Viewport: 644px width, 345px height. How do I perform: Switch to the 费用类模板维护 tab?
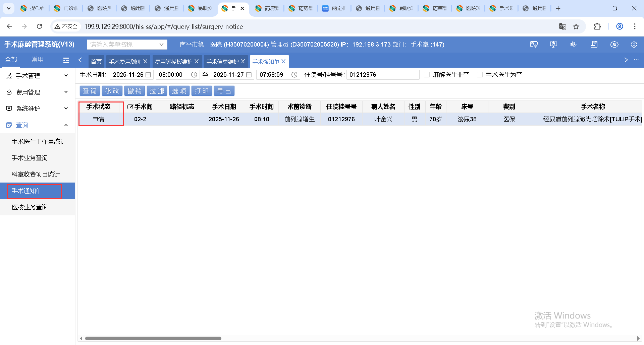pos(173,62)
